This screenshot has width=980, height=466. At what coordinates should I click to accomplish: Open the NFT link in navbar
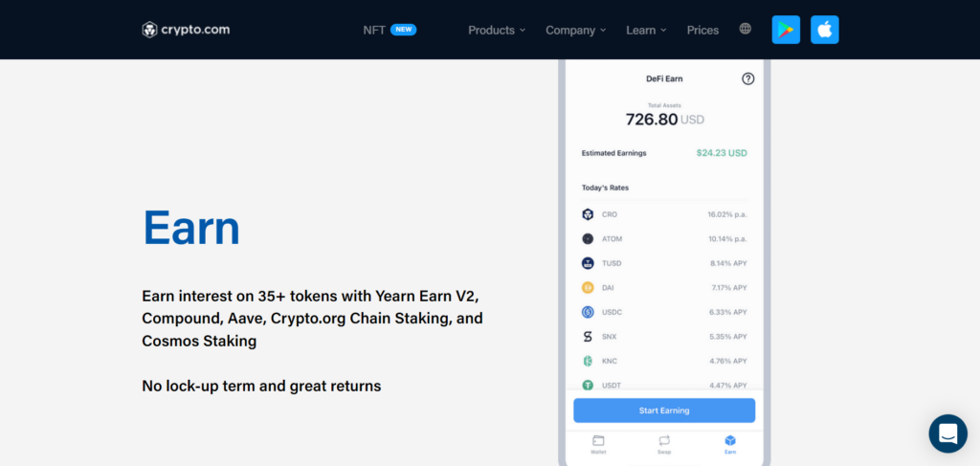point(374,30)
